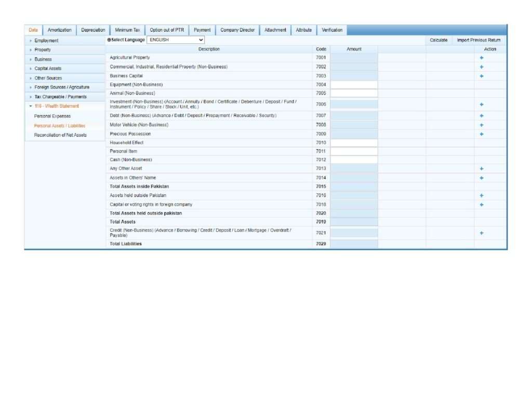This screenshot has width=532, height=411.
Task: Add entry for Business Capital row
Action: point(482,76)
